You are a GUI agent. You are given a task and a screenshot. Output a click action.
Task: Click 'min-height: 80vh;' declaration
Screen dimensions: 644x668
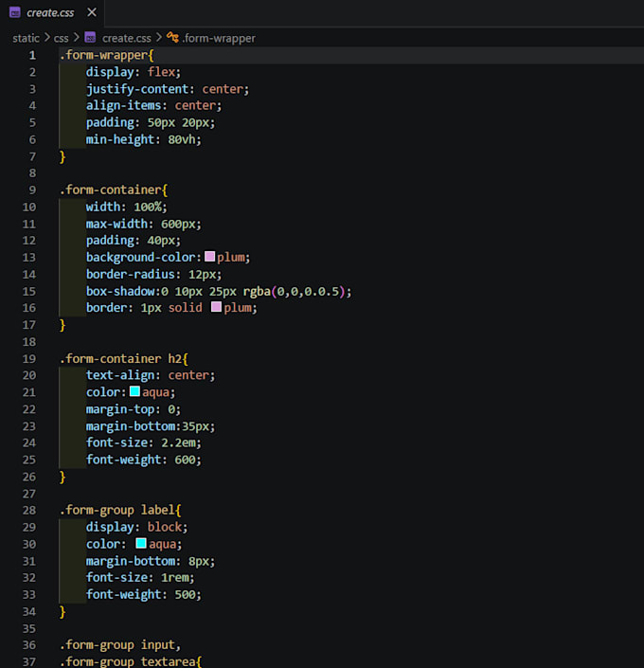(144, 139)
